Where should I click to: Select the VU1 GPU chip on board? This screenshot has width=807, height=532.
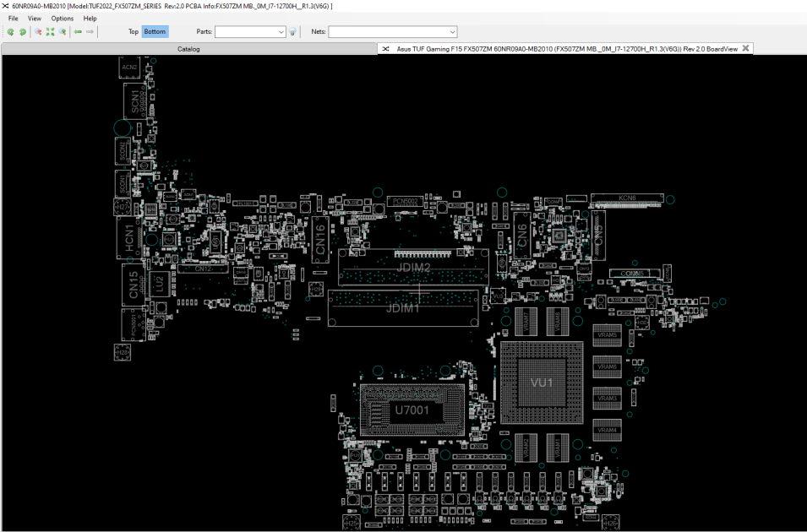542,383
